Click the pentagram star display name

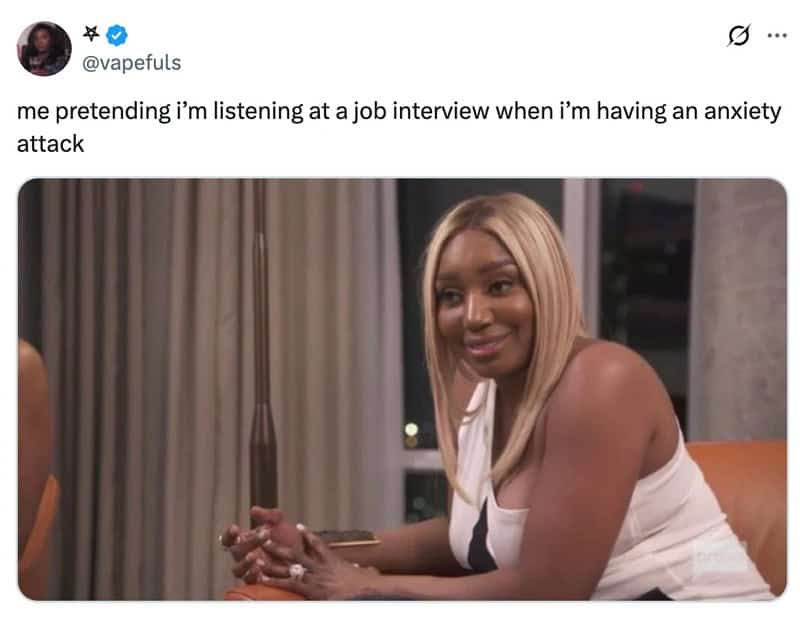91,34
